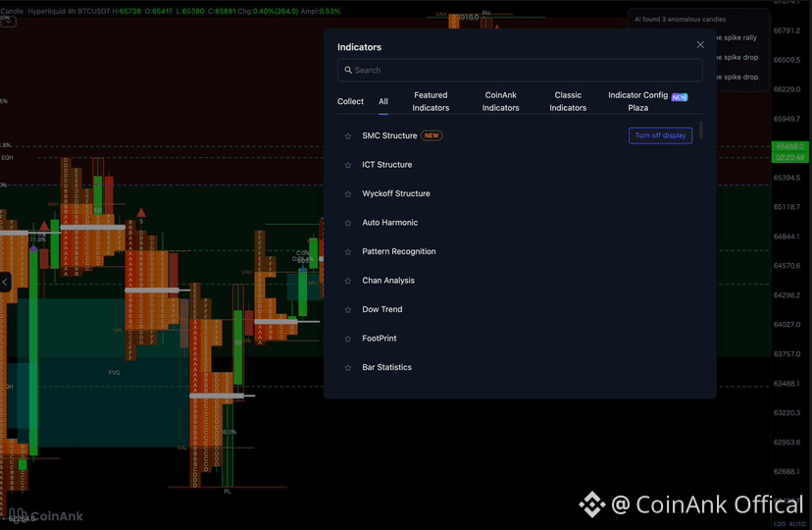Click the AI found 3 anomalous candles notice
This screenshot has width=812, height=530.
point(680,20)
